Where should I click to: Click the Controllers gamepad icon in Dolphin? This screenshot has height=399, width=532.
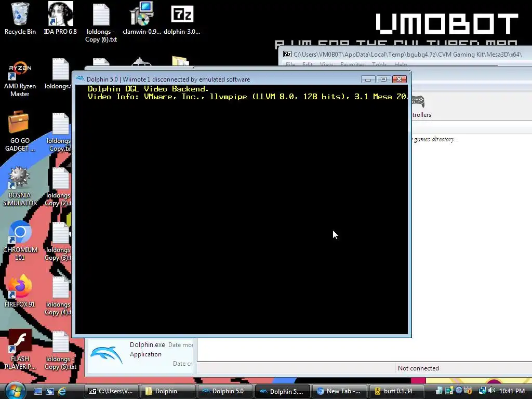pos(418,101)
